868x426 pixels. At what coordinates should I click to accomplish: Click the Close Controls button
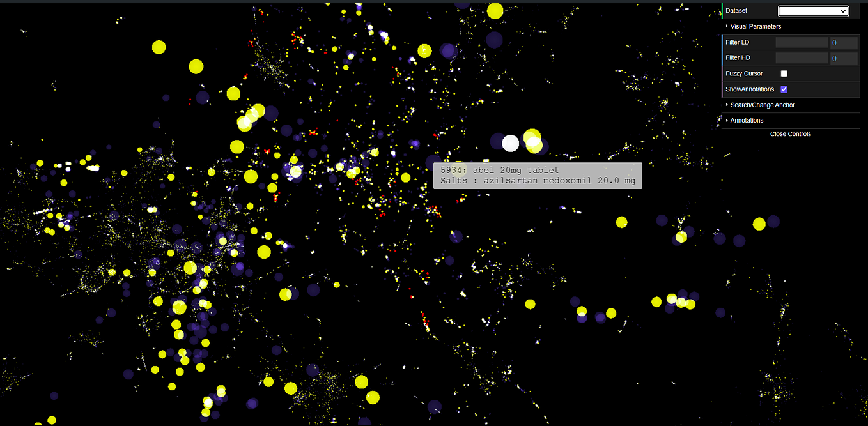[791, 134]
